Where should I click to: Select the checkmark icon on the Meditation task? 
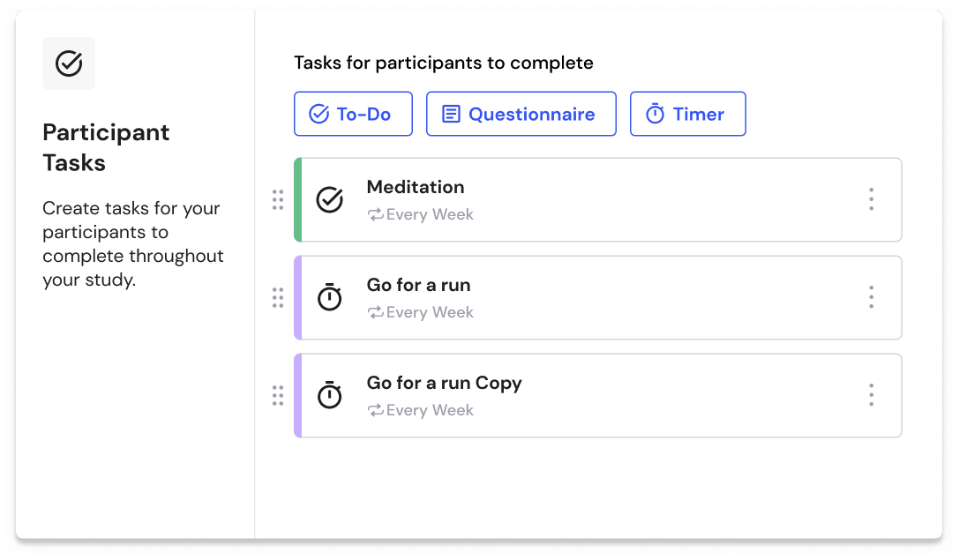[x=330, y=200]
